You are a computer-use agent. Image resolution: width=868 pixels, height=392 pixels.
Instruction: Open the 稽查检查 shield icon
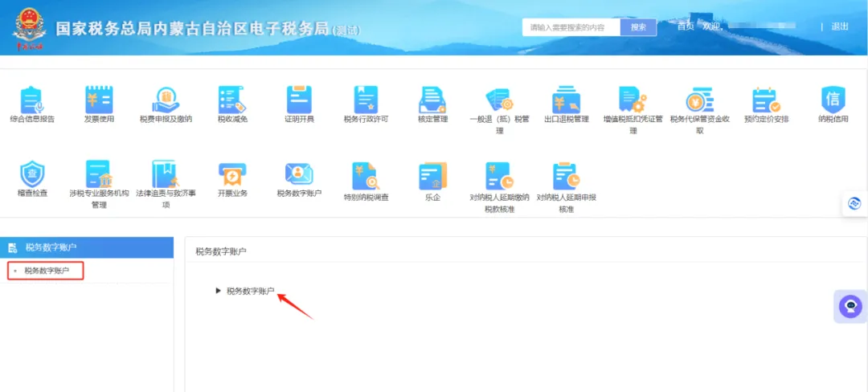[32, 175]
